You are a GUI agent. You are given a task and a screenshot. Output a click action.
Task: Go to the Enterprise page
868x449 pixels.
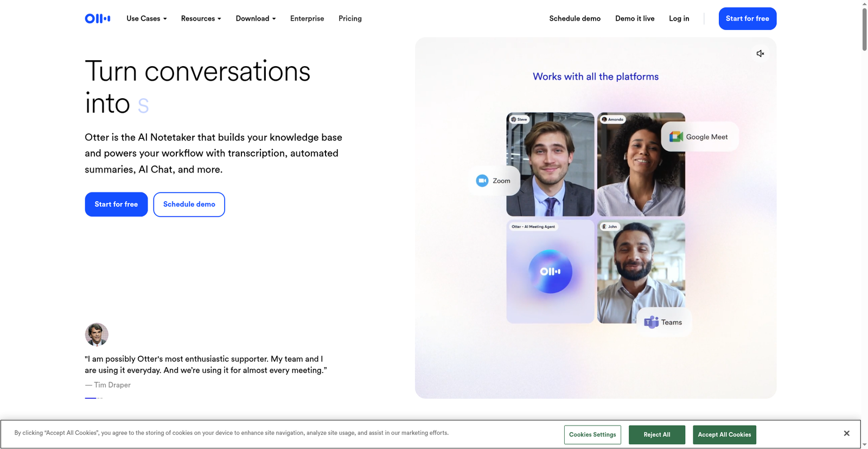307,18
